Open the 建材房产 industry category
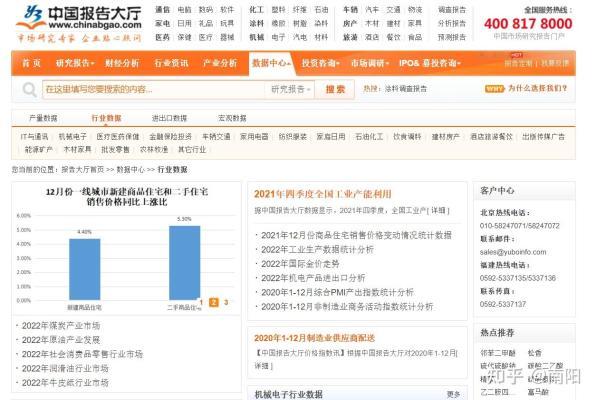 [445, 137]
